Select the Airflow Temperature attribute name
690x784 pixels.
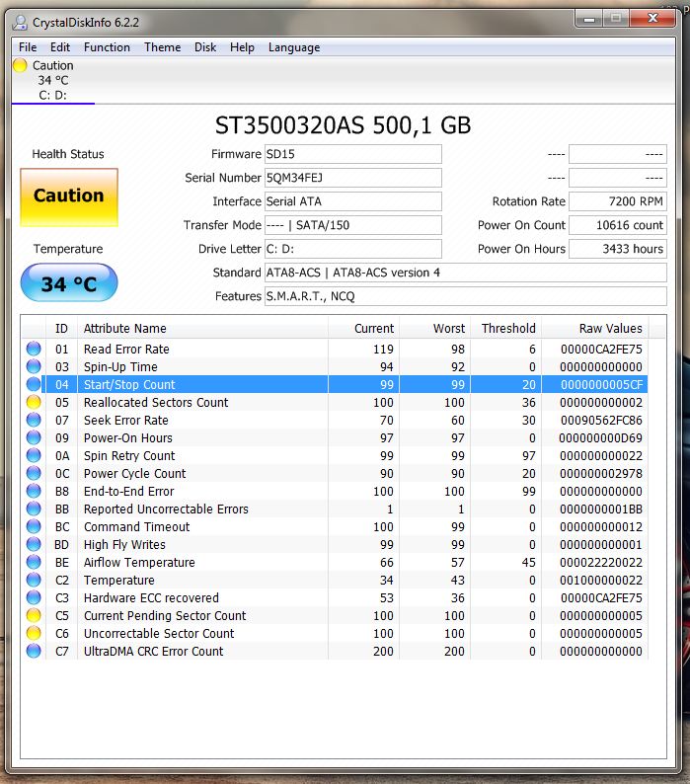pyautogui.click(x=139, y=562)
